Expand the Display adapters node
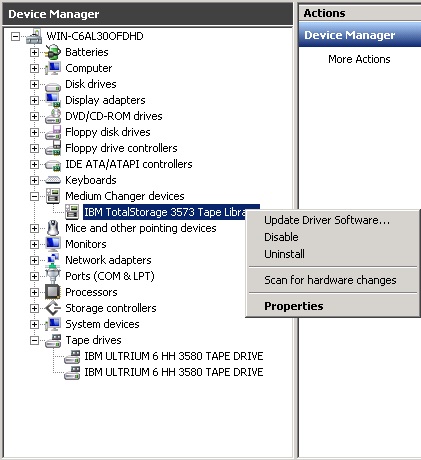The height and width of the screenshot is (460, 421). click(x=34, y=100)
